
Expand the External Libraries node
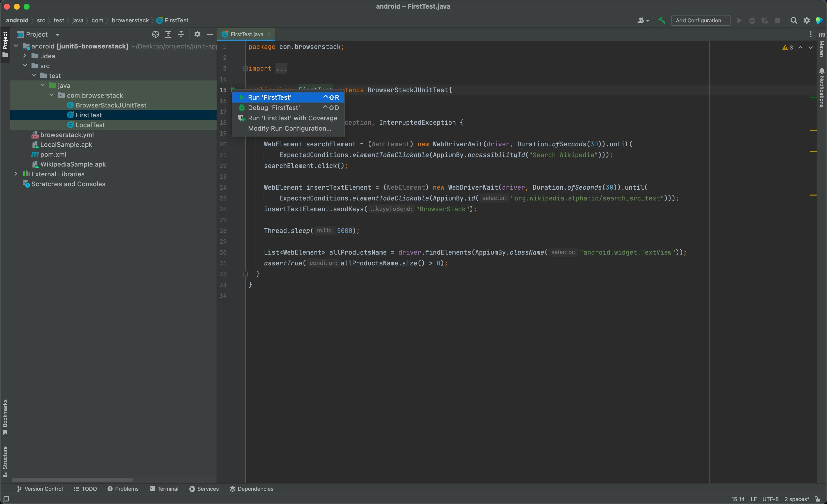point(16,174)
